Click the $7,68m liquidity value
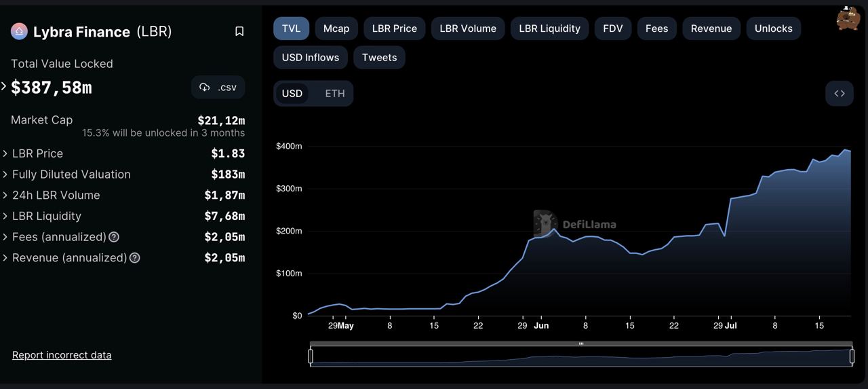The width and height of the screenshot is (868, 389). pyautogui.click(x=224, y=216)
